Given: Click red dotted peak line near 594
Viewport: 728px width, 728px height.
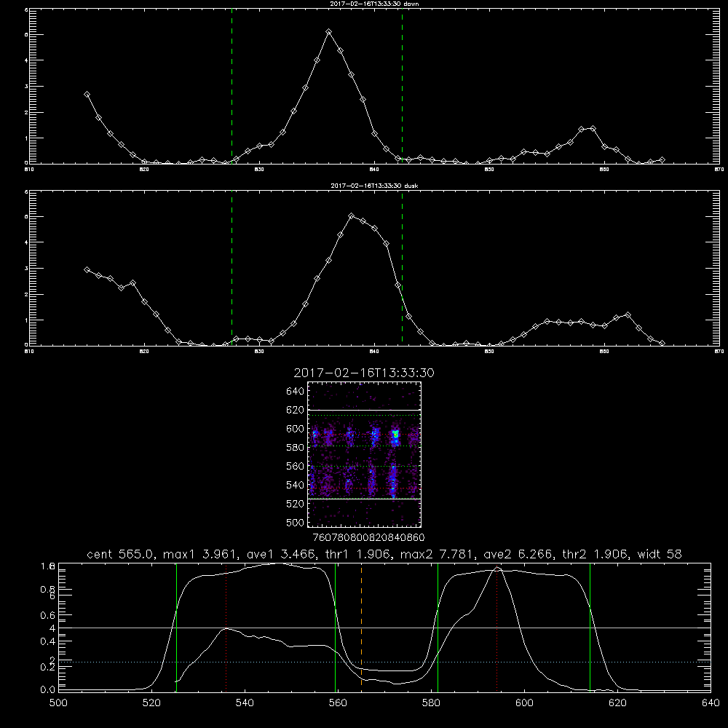Looking at the screenshot, I should (x=496, y=627).
